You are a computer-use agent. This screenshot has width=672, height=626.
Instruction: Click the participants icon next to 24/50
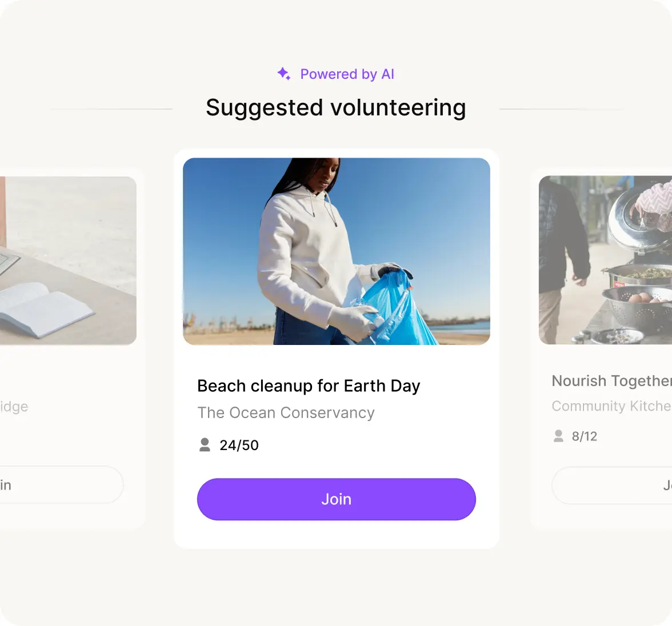(x=205, y=445)
